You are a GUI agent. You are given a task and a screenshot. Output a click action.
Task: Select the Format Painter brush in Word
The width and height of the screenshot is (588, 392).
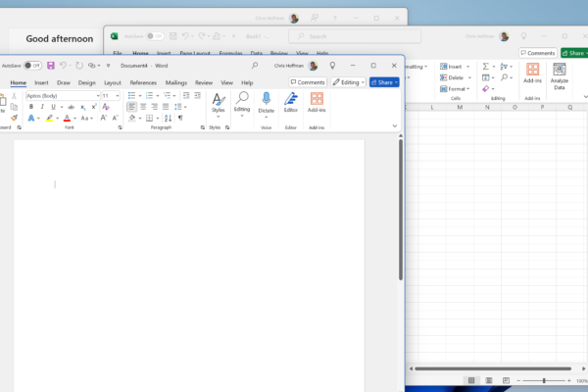15,119
